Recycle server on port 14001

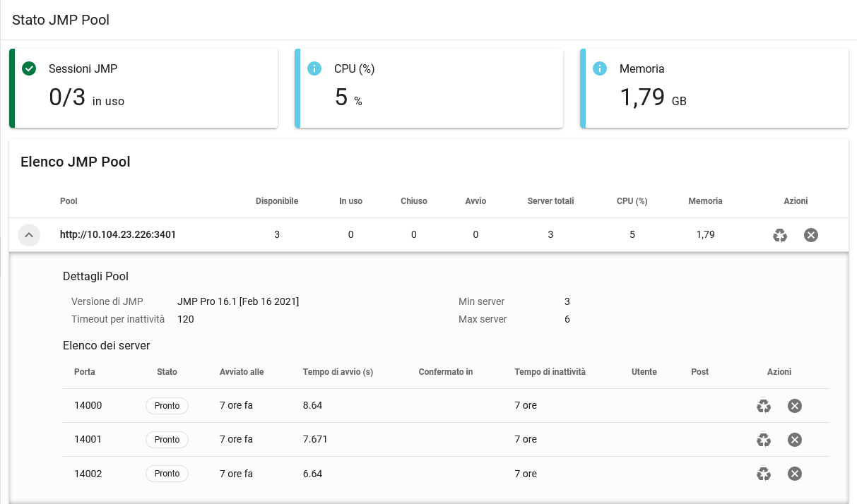pos(764,440)
